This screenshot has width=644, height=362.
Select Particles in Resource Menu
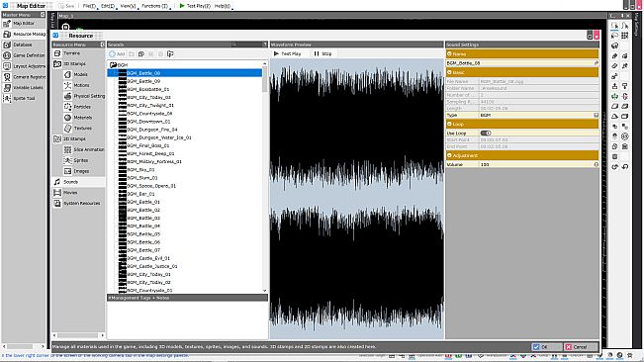tap(83, 107)
